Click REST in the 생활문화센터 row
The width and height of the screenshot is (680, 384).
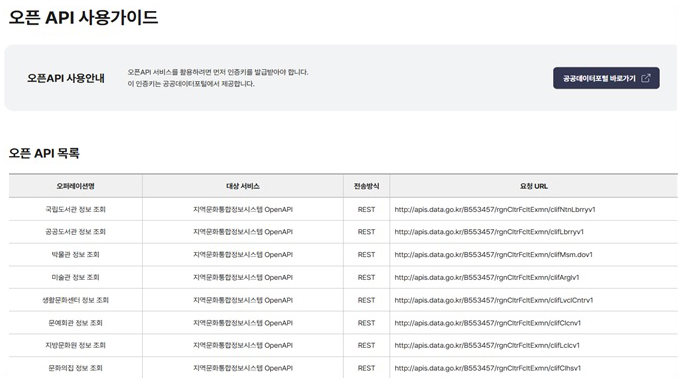click(x=366, y=300)
